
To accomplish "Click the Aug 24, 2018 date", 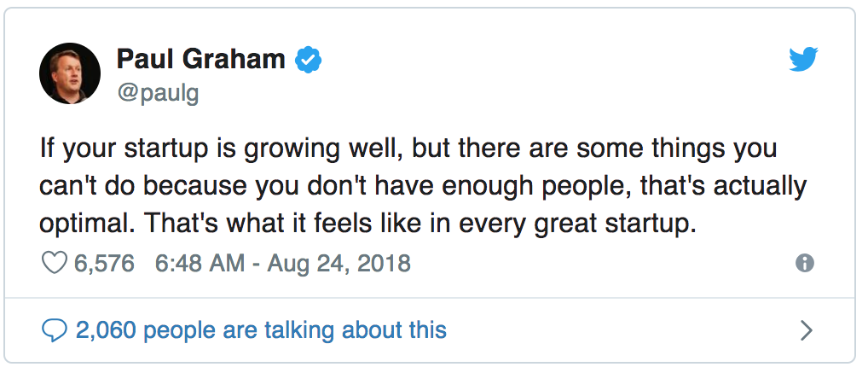I will (x=339, y=263).
